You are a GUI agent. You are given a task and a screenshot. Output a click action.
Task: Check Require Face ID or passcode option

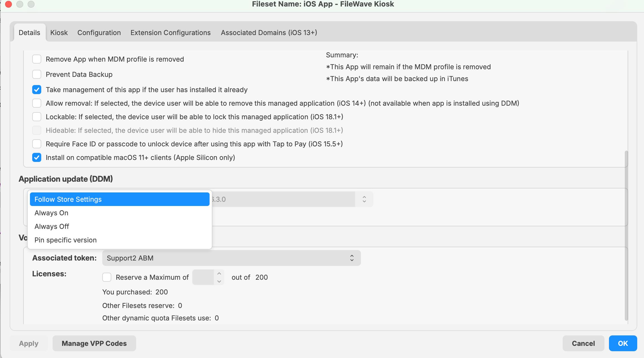tap(37, 144)
